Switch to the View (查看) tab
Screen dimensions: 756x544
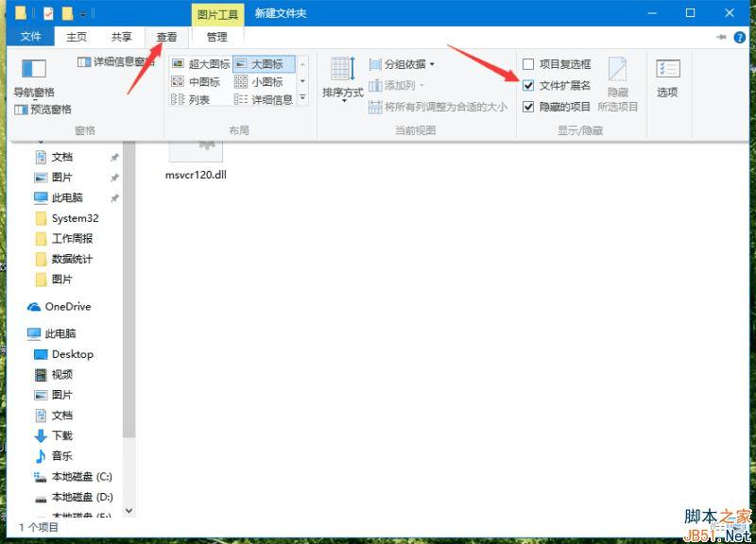(167, 37)
